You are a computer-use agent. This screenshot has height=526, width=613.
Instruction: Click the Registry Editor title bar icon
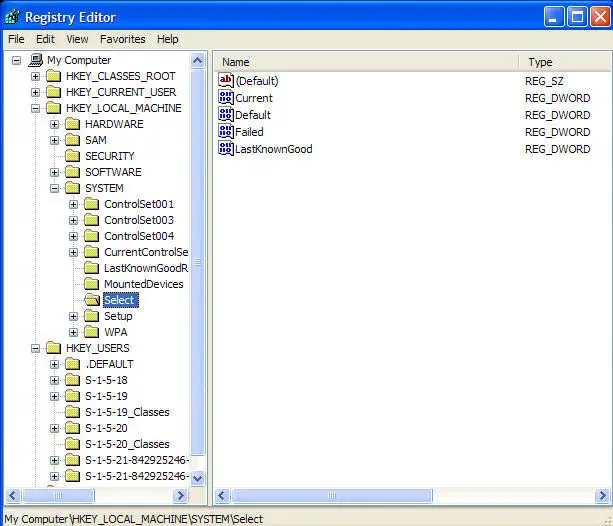click(12, 17)
